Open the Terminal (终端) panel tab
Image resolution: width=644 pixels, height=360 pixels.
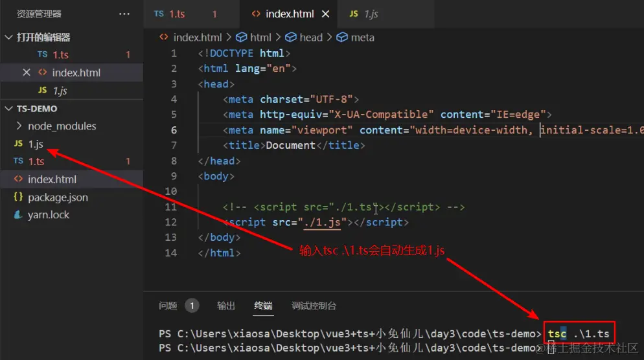point(263,306)
